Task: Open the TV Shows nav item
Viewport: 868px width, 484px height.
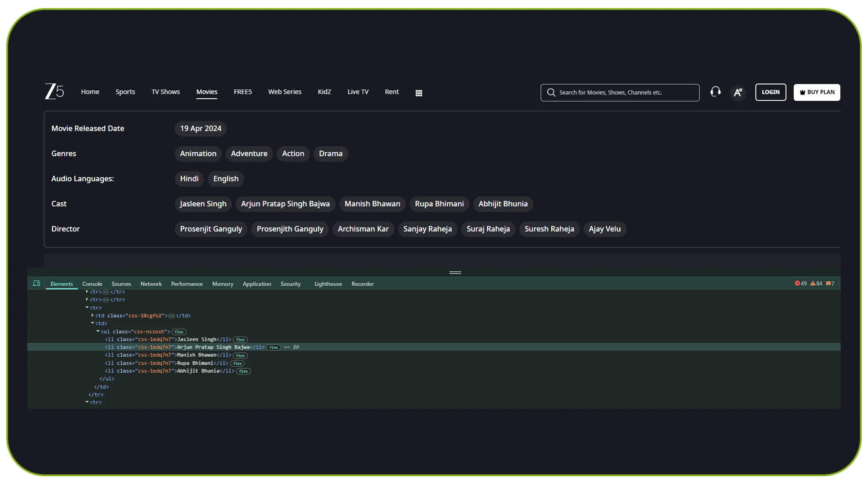Action: 166,92
